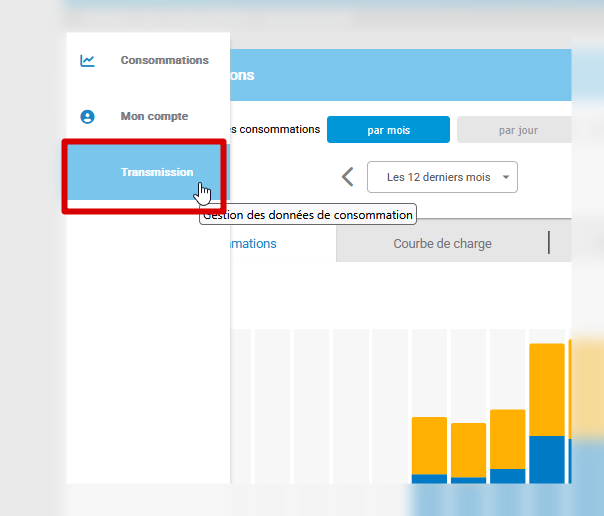Select the "par mois" view button

coord(388,130)
